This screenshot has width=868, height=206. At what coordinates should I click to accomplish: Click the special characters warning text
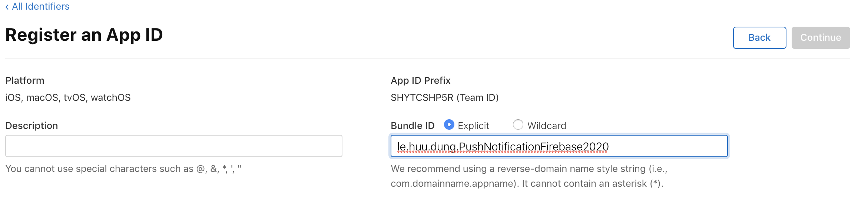pos(123,169)
